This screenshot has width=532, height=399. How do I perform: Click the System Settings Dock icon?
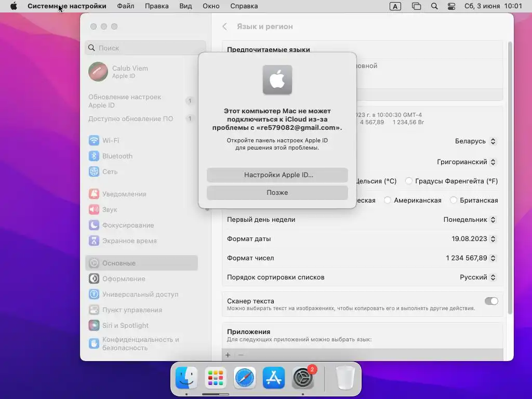pyautogui.click(x=303, y=378)
